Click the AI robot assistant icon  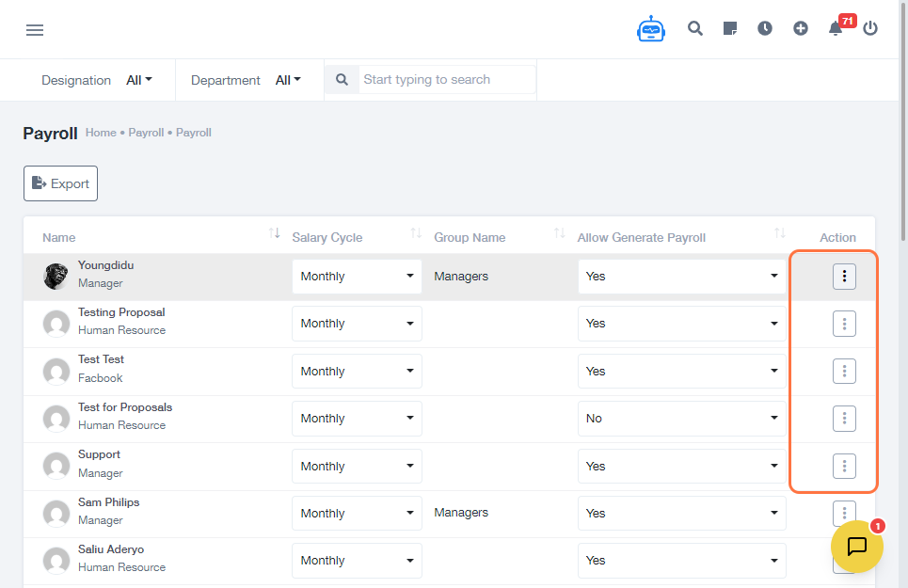pyautogui.click(x=650, y=29)
